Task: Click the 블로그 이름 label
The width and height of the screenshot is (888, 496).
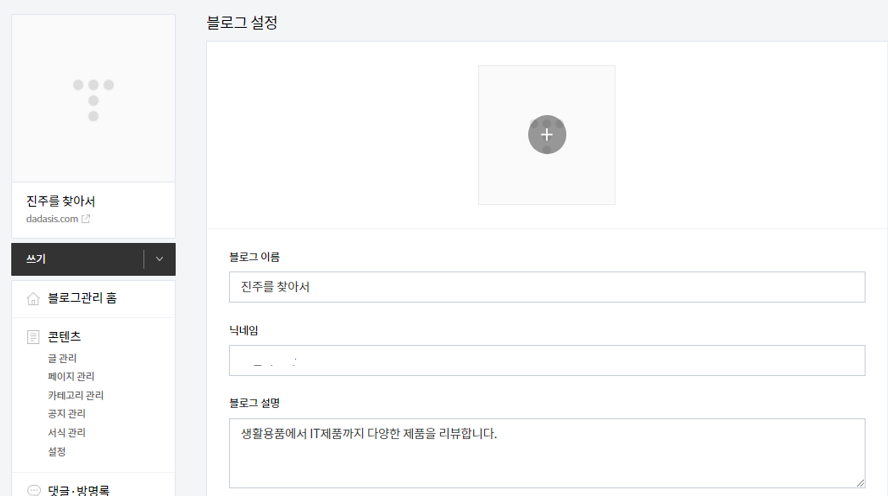Action: (254, 257)
